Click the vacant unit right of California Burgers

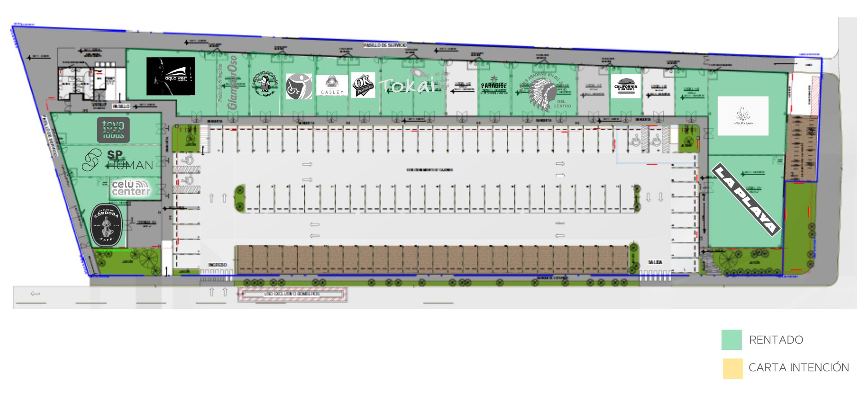point(658,91)
